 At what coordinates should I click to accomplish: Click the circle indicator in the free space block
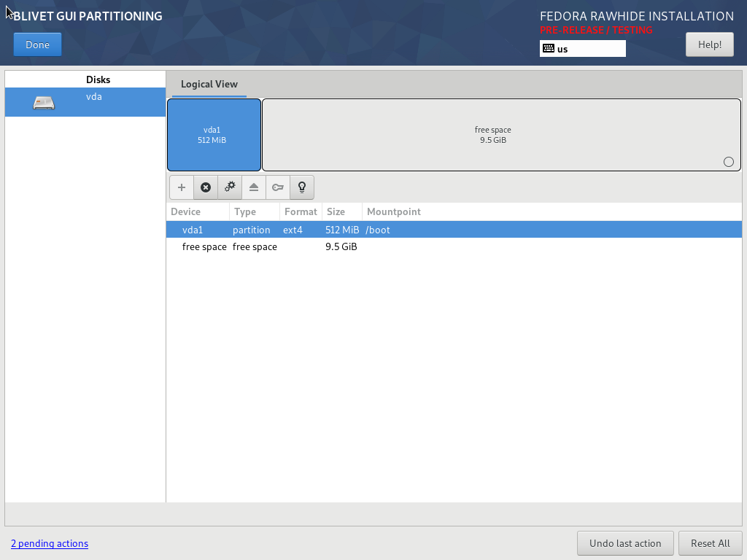point(729,162)
